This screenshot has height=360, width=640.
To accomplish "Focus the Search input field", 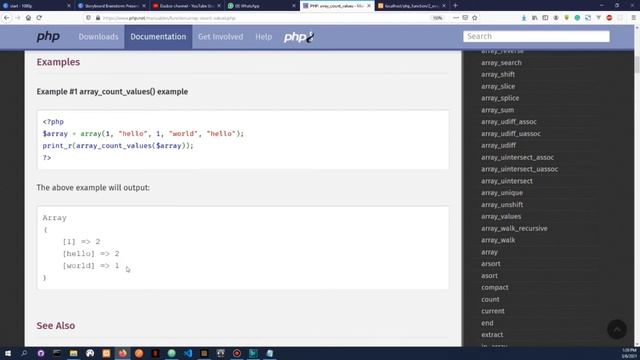I will [536, 36].
